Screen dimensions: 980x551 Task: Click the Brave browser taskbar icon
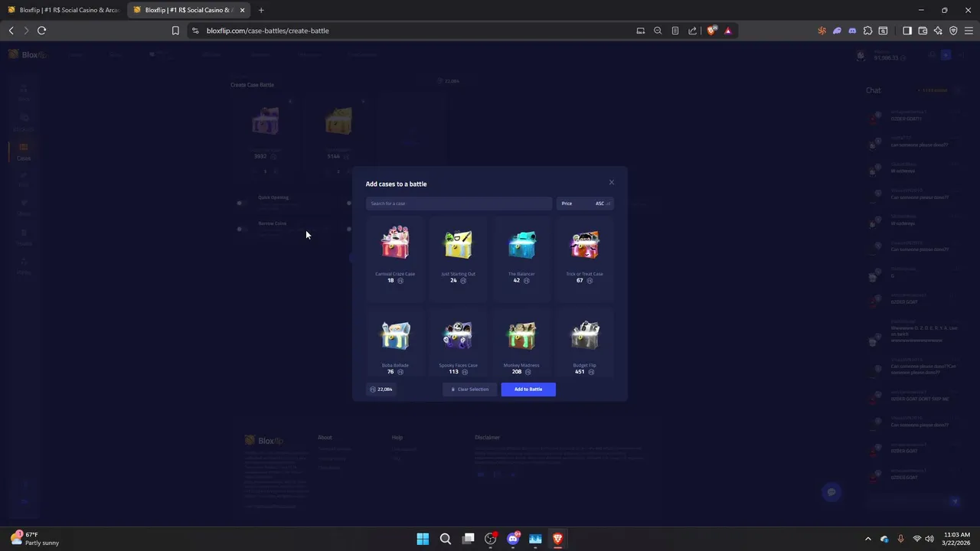[558, 539]
